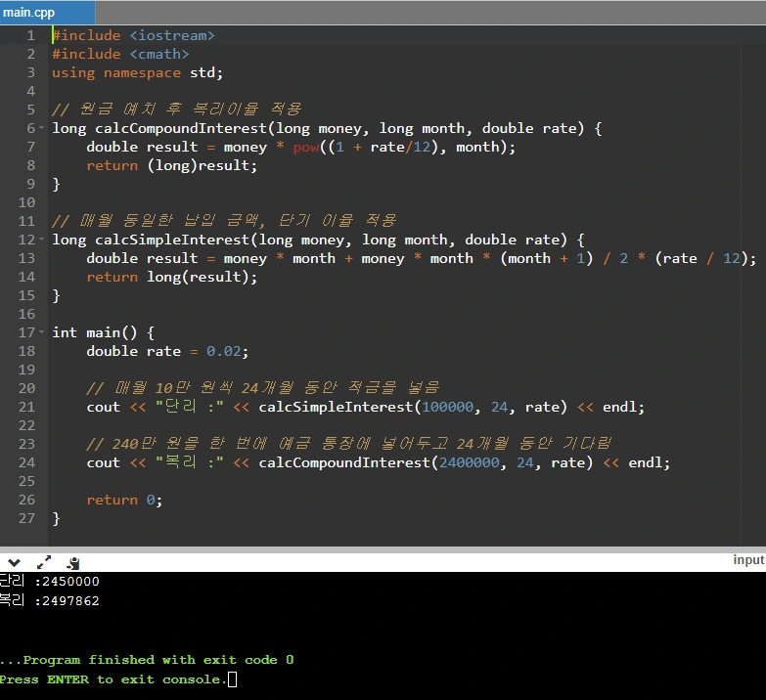The width and height of the screenshot is (766, 700).
Task: Click the 'pow' function call on line 7
Action: click(306, 147)
